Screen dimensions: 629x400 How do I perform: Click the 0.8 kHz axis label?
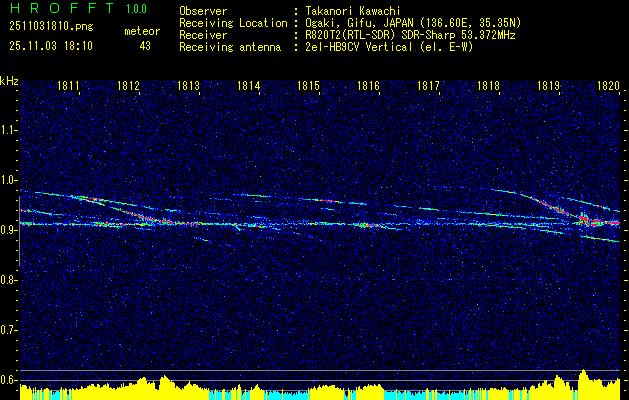coord(8,280)
